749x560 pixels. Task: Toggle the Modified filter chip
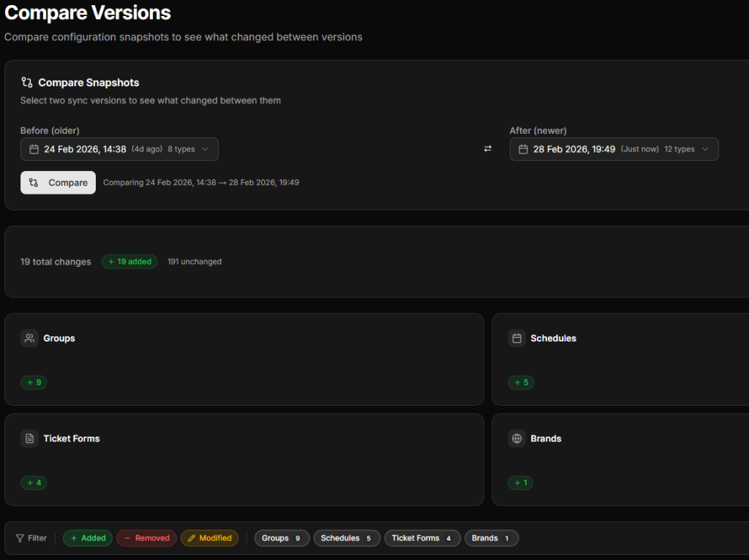click(x=209, y=538)
